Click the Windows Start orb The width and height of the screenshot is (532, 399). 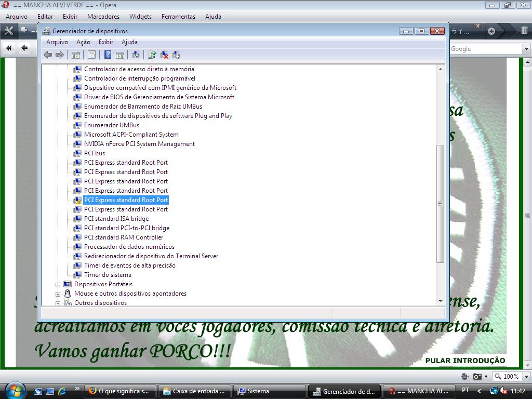[15, 391]
